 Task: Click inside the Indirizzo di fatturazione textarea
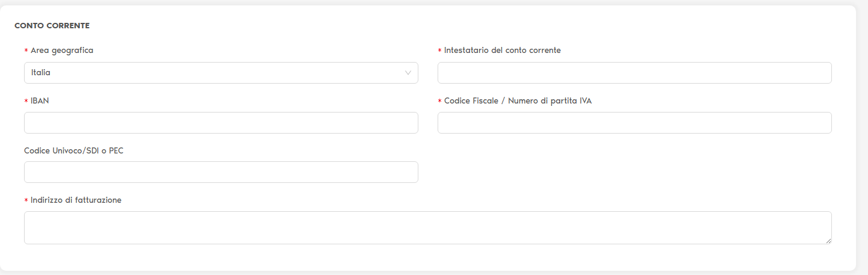tap(427, 227)
